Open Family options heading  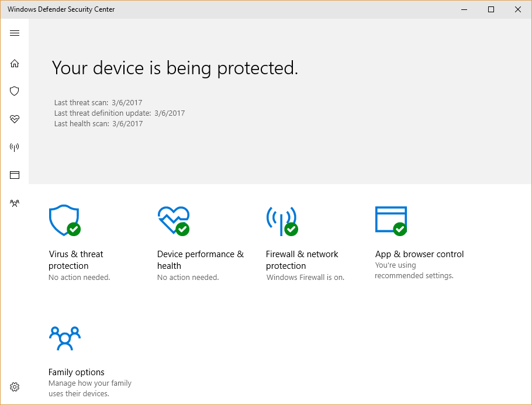tap(77, 372)
